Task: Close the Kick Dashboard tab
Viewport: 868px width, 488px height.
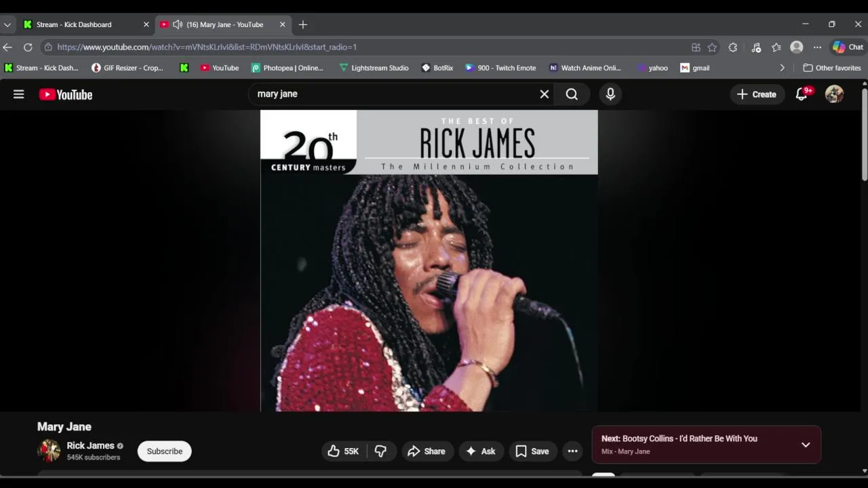Action: (146, 24)
